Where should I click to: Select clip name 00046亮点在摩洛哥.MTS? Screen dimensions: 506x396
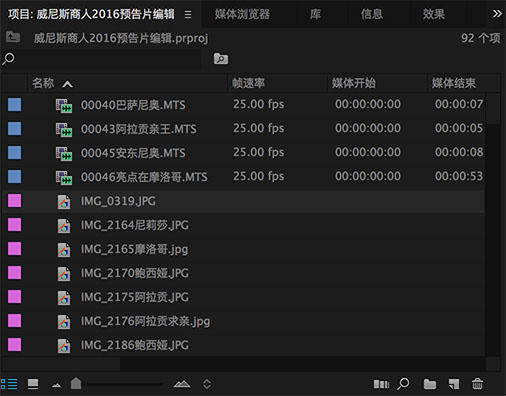[144, 177]
